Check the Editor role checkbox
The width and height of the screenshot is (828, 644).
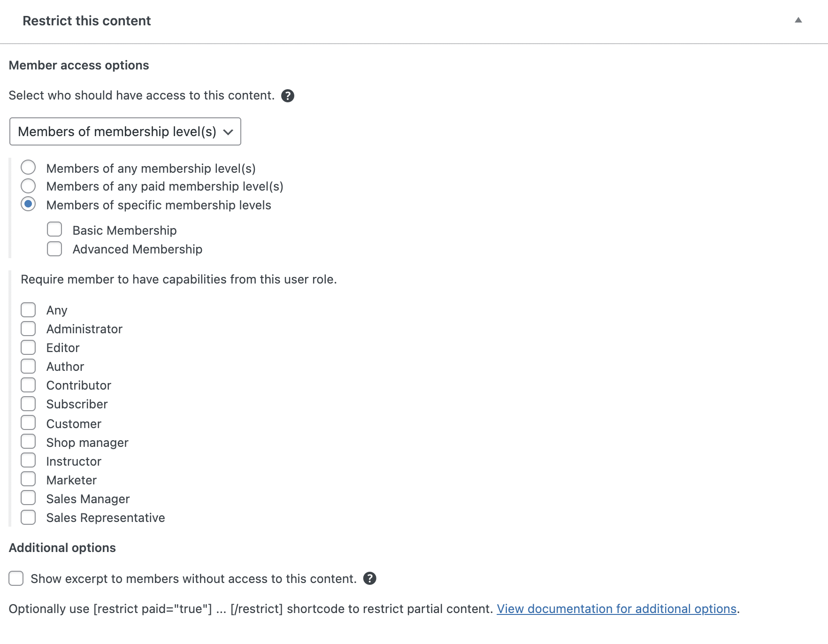point(28,347)
